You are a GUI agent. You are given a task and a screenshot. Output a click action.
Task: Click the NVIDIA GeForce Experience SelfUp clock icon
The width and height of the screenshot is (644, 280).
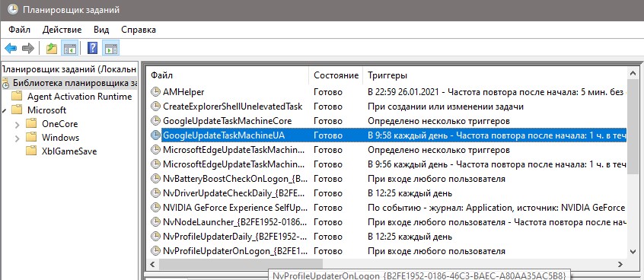155,207
